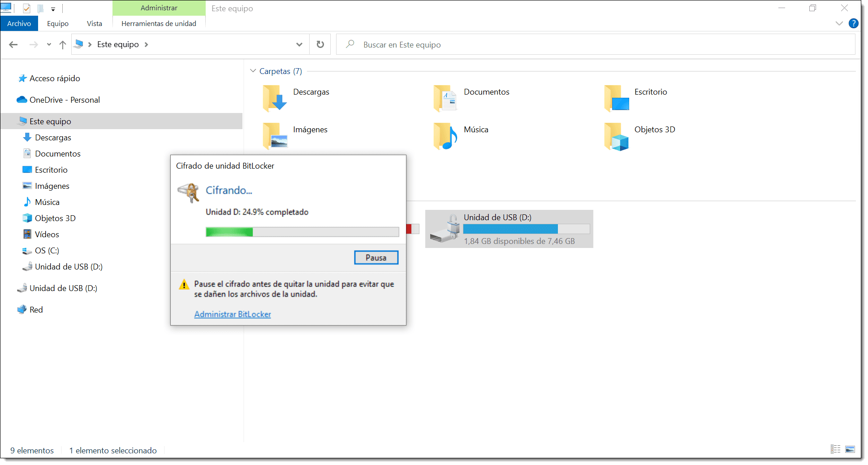Viewport: 868px width, 465px height.
Task: Open the Escritorio folder icon in main pane
Action: pos(616,98)
